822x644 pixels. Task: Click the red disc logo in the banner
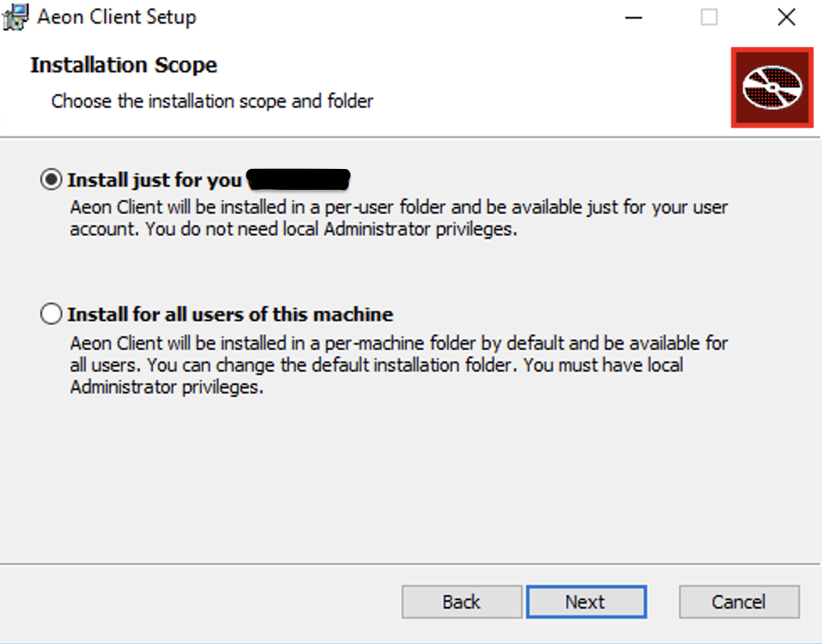[x=772, y=87]
